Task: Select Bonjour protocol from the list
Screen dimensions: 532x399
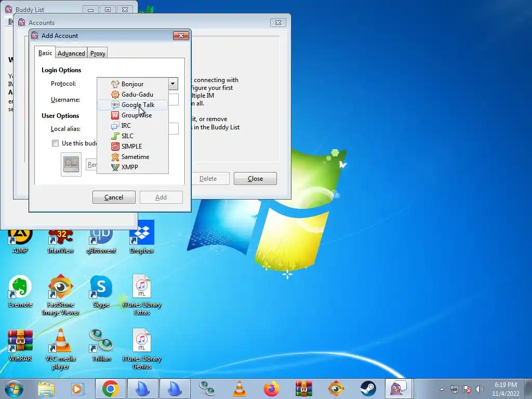Action: tap(132, 84)
